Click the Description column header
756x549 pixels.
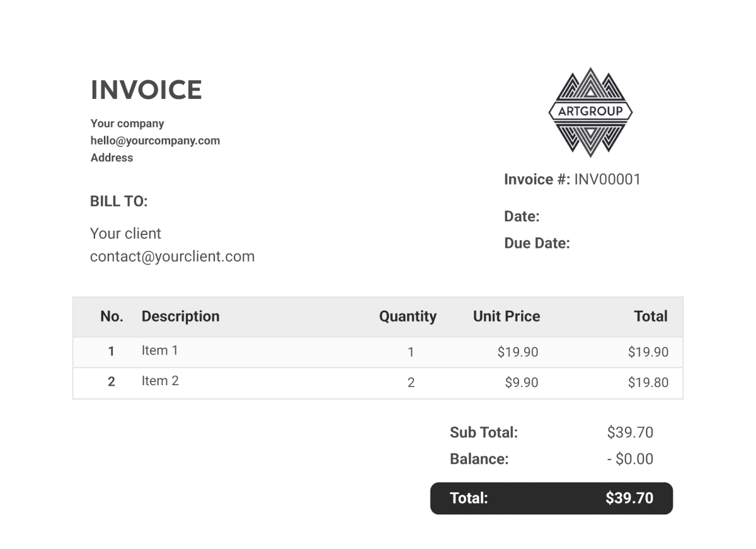[180, 316]
